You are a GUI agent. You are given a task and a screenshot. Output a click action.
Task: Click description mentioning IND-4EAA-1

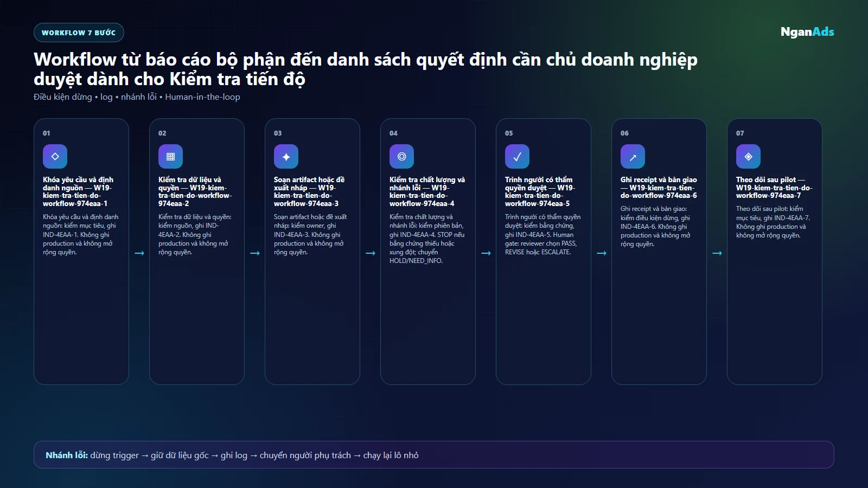(x=81, y=235)
